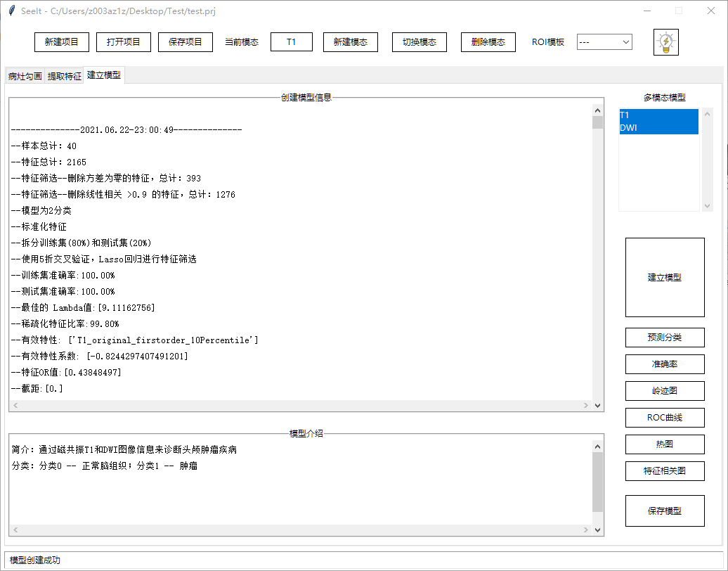Screen dimensions: 728x571
Task: Click the 样本总计: 40 line
Action: [44, 146]
